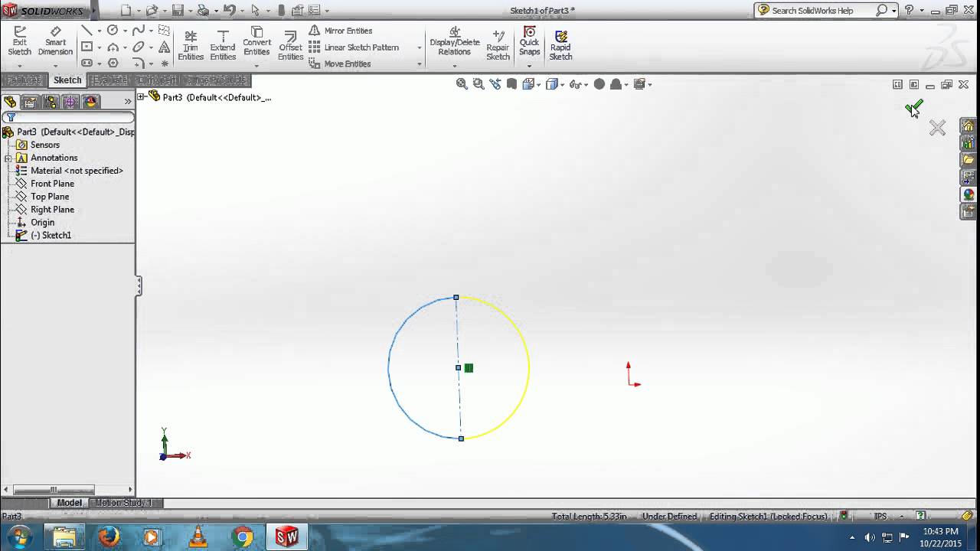Select the sketch Text tool

[x=164, y=47]
